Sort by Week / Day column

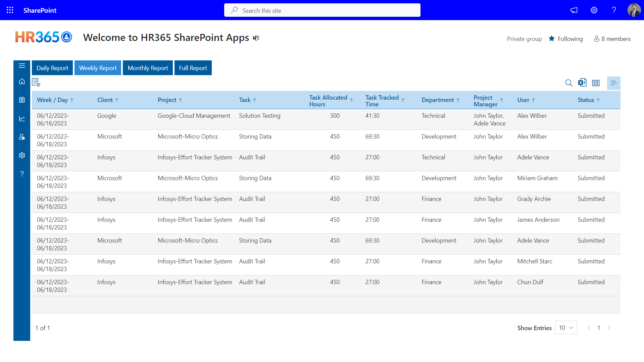click(55, 100)
